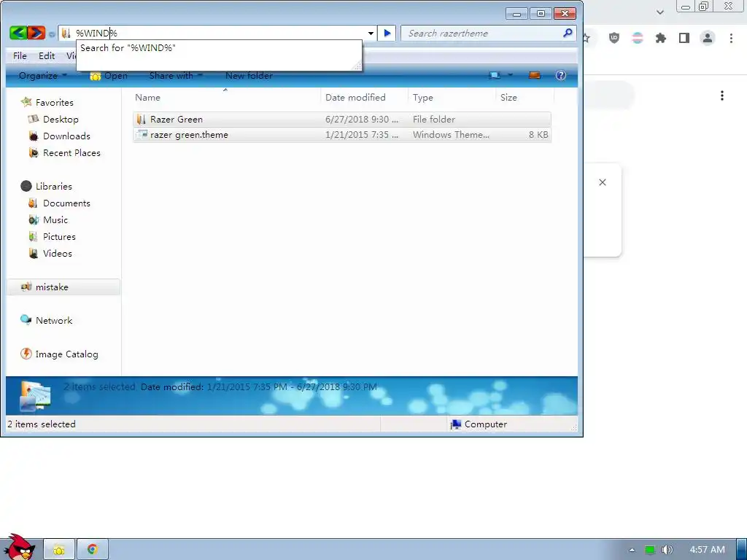Close the Chrome popup card with X
Image resolution: width=747 pixels, height=560 pixels.
[x=602, y=182]
